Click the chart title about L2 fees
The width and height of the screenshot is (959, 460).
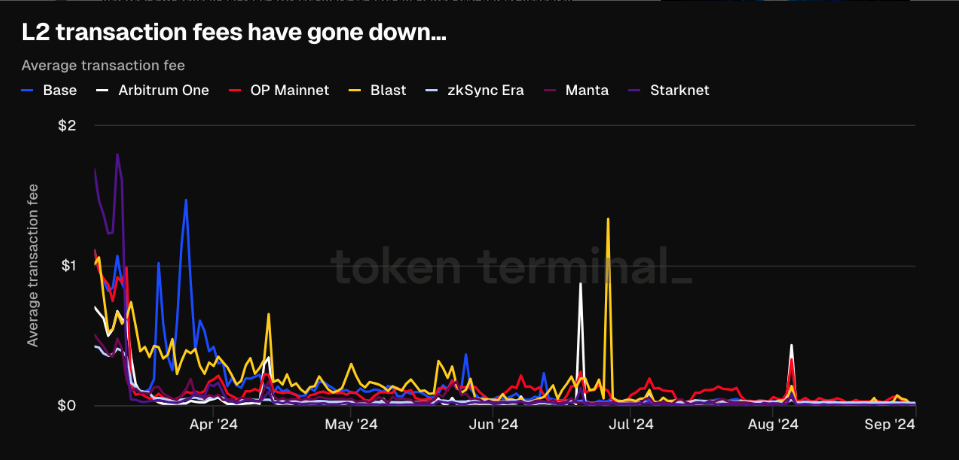point(233,32)
